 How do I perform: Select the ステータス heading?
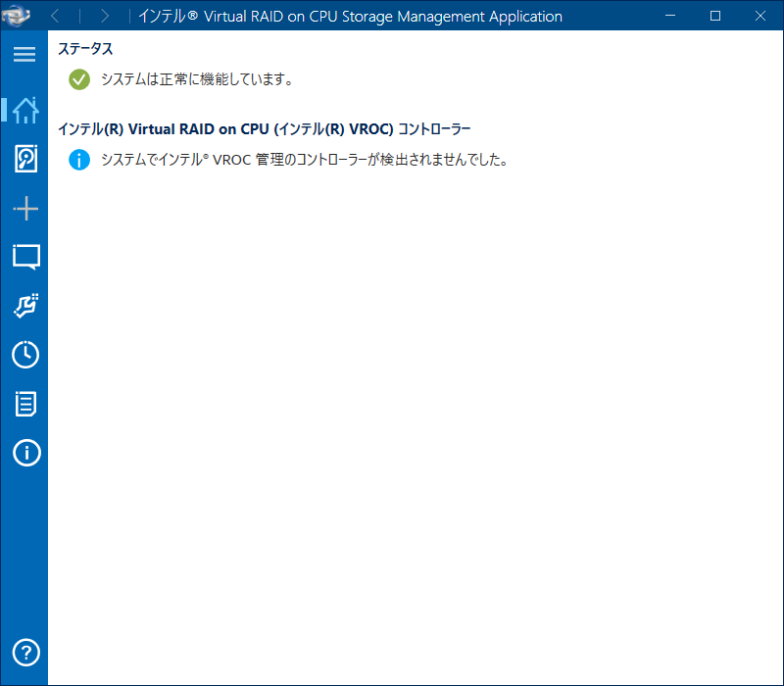click(x=85, y=49)
